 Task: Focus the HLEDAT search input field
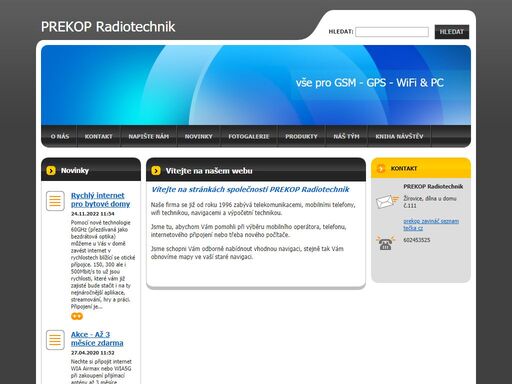pos(392,32)
